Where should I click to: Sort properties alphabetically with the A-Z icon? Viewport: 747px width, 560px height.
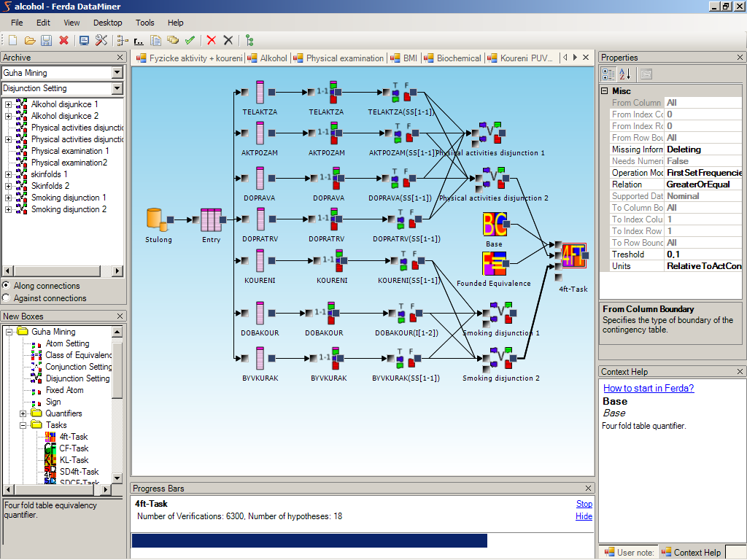[625, 74]
